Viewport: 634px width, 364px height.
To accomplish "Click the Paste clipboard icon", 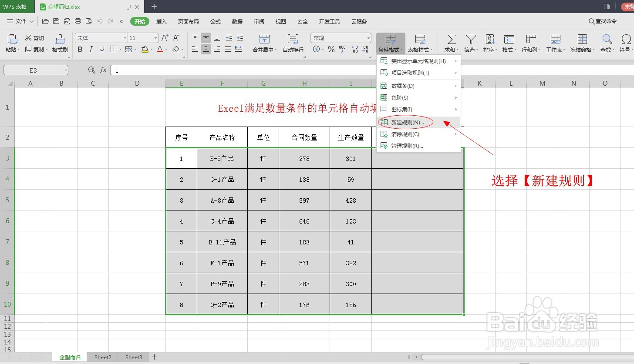I will click(x=13, y=39).
